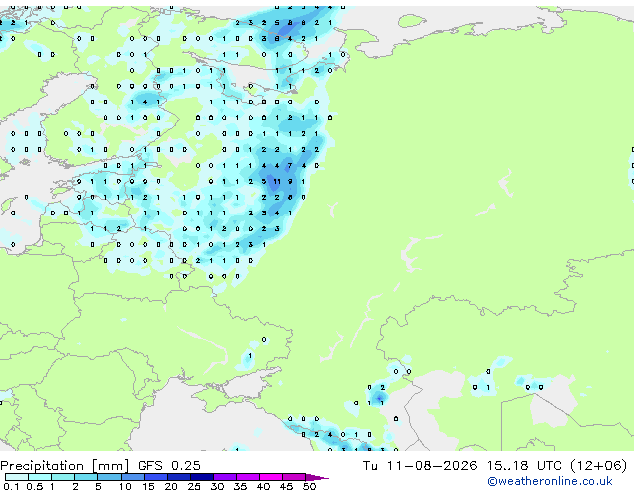Click the legend label '50'
The height and width of the screenshot is (490, 634).
click(309, 486)
